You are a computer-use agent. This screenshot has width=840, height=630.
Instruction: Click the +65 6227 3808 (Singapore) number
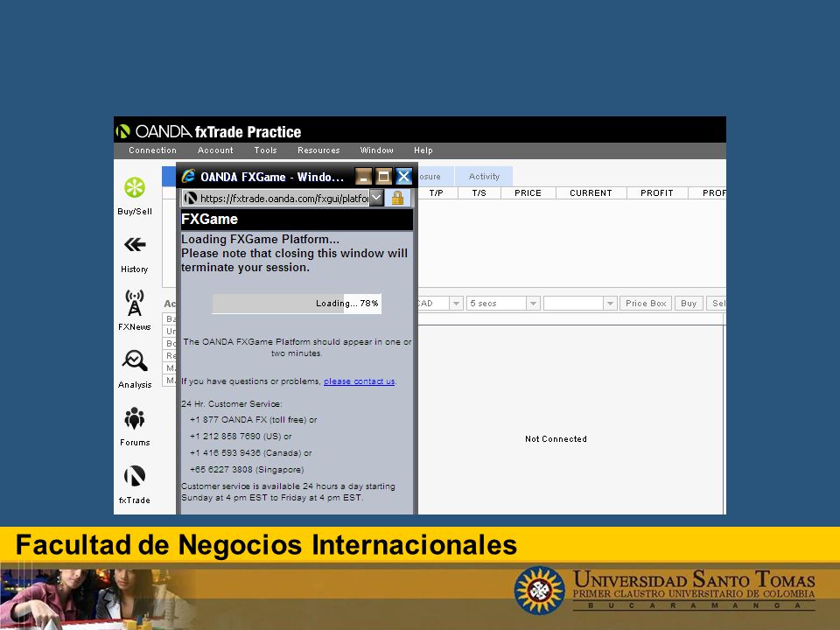coord(247,469)
